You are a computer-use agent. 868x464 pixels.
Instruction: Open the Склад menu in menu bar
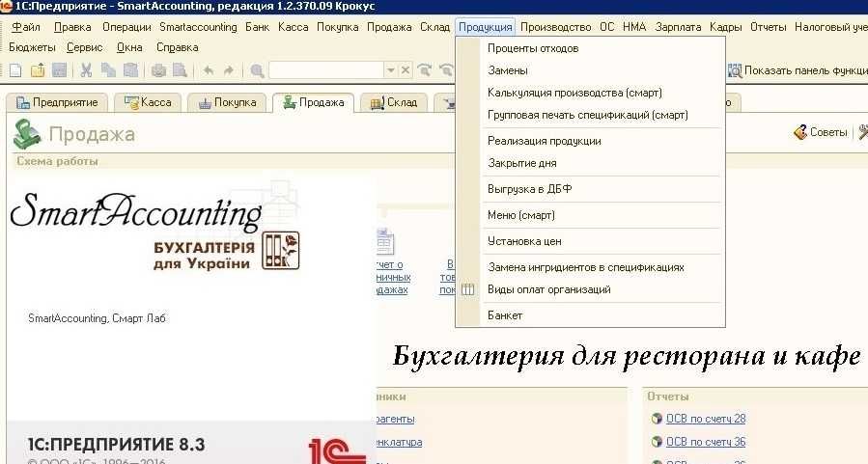pyautogui.click(x=435, y=27)
